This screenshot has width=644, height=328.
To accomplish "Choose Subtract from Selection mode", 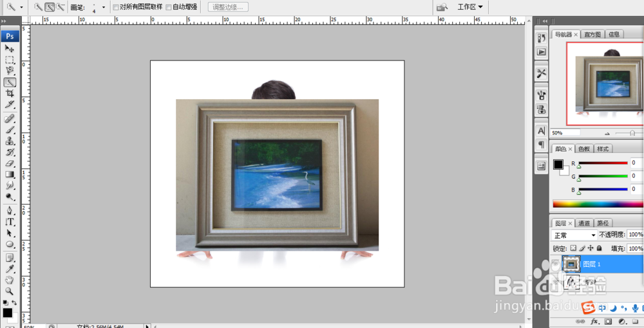I will coord(61,7).
